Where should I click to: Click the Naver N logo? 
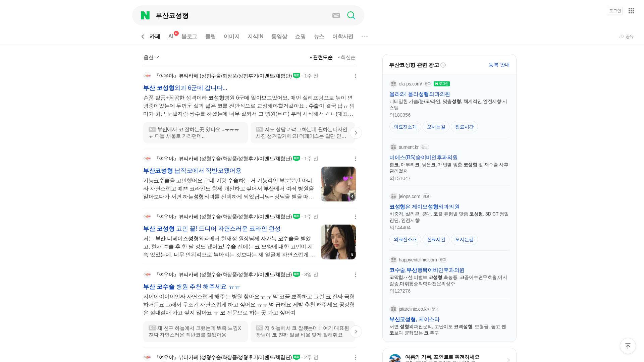point(145,15)
